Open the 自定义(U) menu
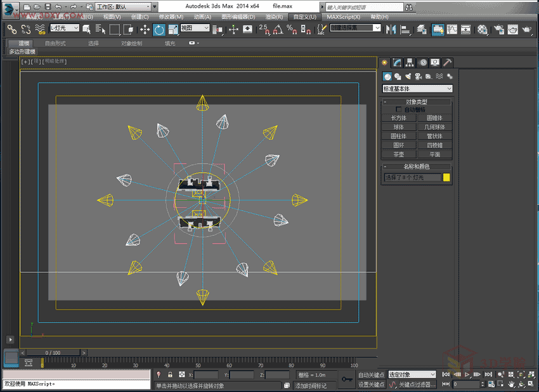 coord(305,17)
